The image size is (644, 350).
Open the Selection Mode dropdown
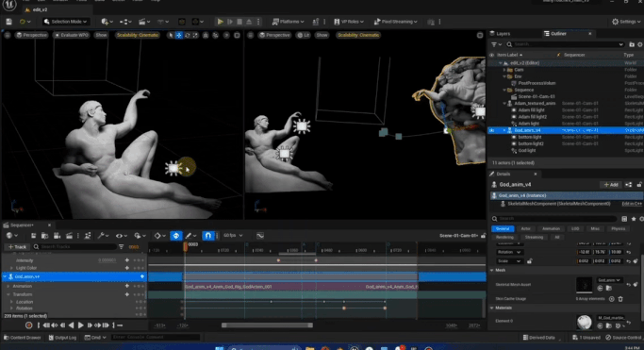click(66, 22)
